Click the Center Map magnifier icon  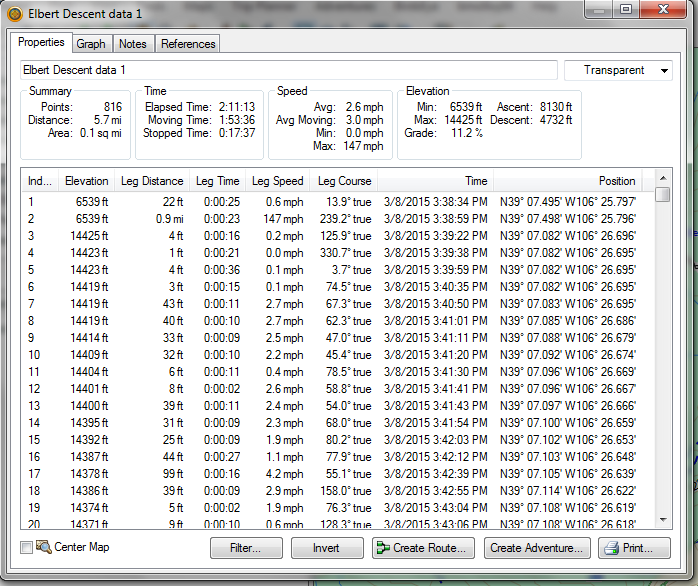44,547
